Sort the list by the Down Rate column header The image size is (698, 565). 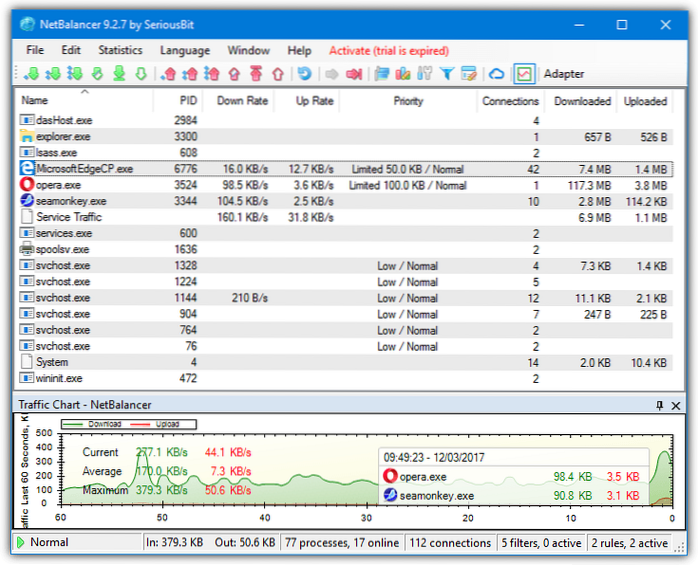point(242,101)
